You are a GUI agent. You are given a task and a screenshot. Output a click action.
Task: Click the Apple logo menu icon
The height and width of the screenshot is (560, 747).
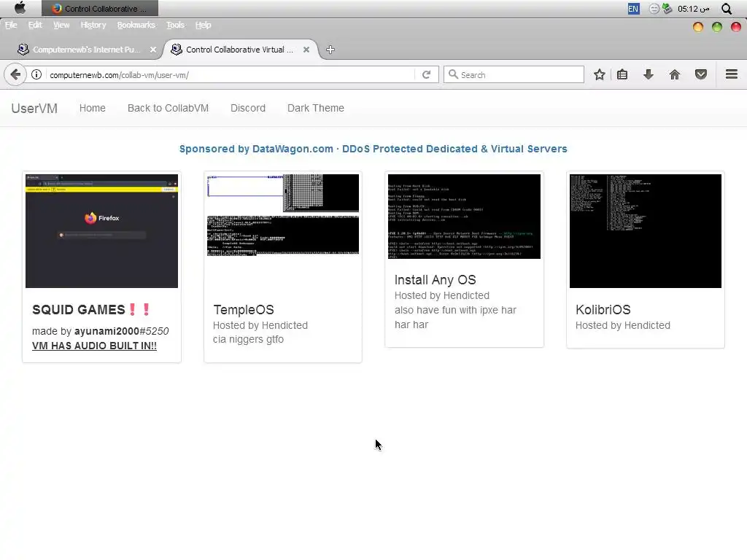[20, 8]
